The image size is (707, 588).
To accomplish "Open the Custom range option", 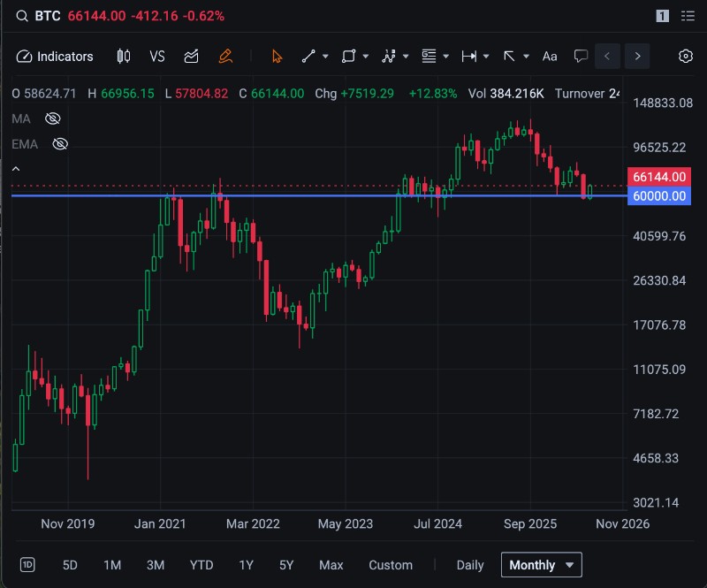I will coord(391,565).
